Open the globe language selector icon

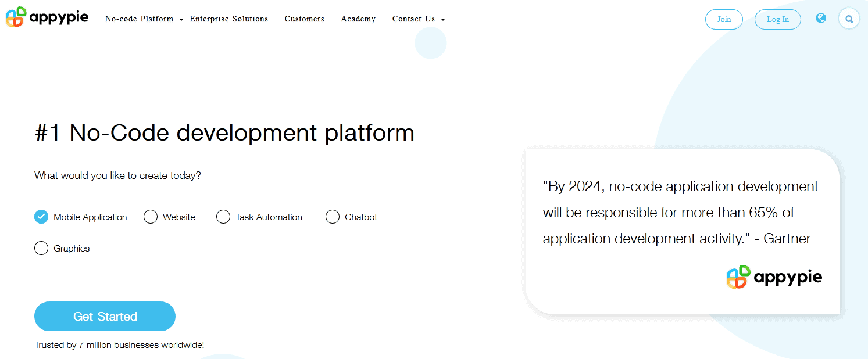(821, 19)
